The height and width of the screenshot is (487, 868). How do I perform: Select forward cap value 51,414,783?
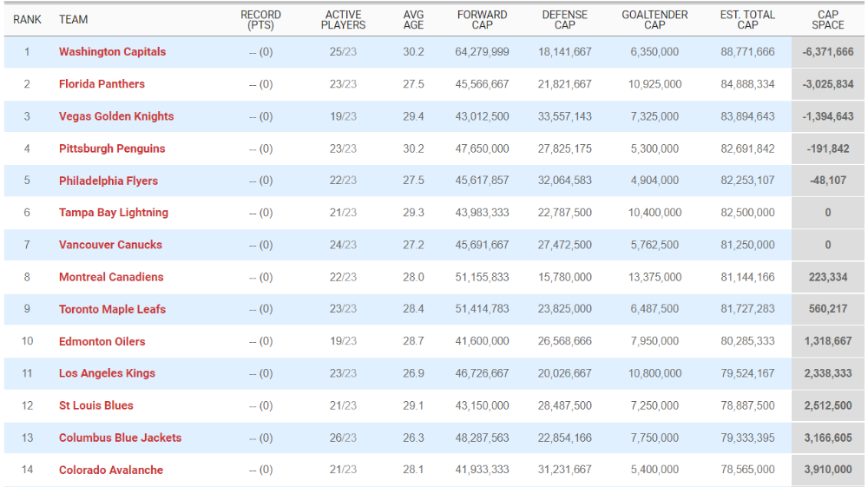(482, 309)
